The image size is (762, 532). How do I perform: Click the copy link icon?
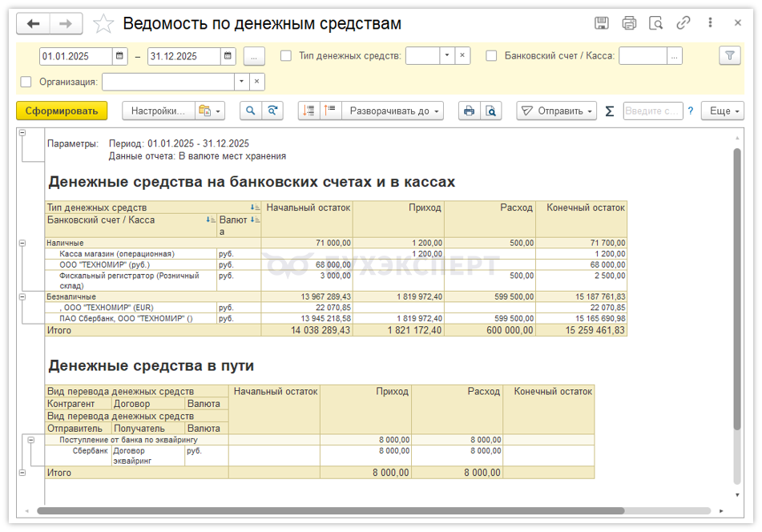click(683, 23)
